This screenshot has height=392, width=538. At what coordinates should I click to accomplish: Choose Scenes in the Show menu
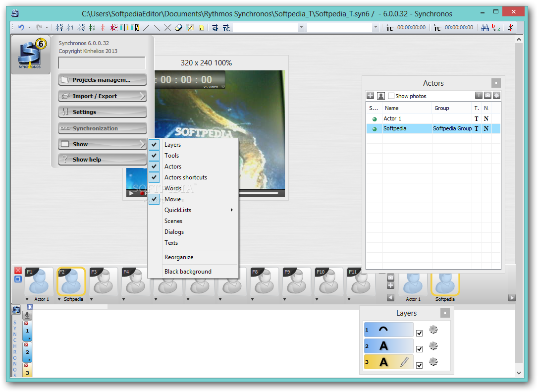point(193,221)
